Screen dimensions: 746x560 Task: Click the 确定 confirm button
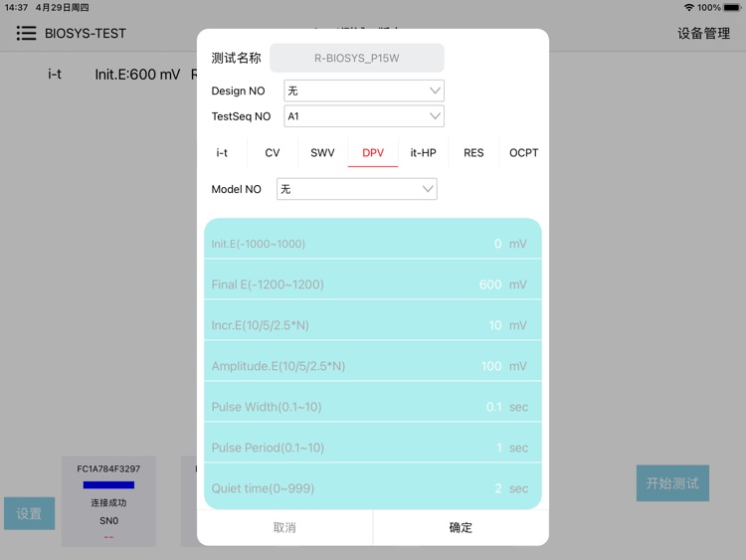pyautogui.click(x=461, y=527)
